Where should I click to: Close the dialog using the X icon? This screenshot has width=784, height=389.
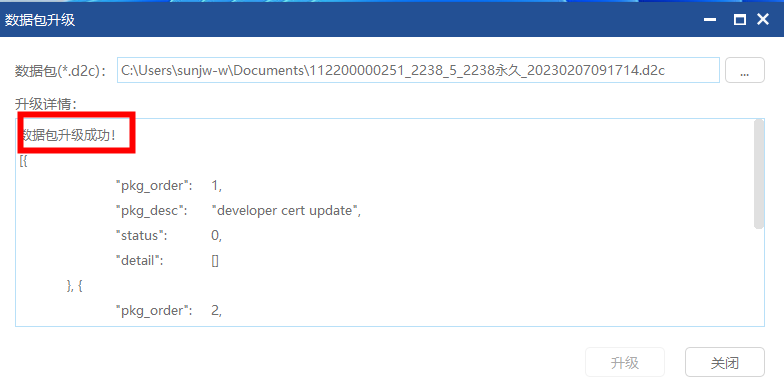(762, 20)
